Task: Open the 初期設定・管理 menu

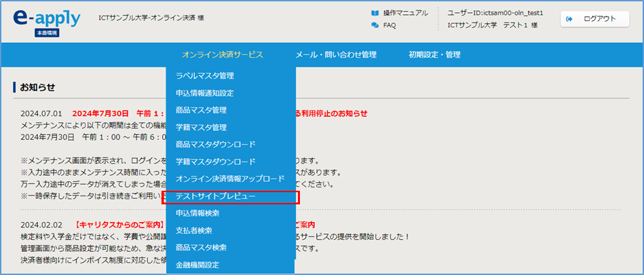Action: (434, 54)
